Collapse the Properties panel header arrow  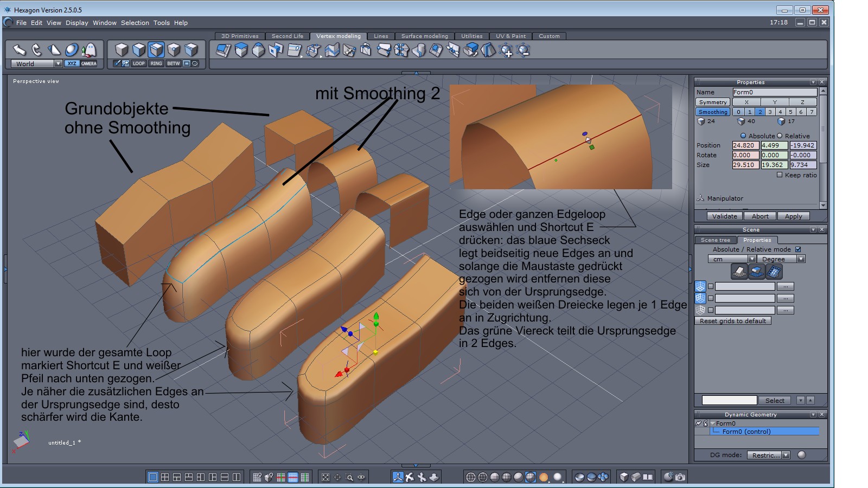[813, 82]
